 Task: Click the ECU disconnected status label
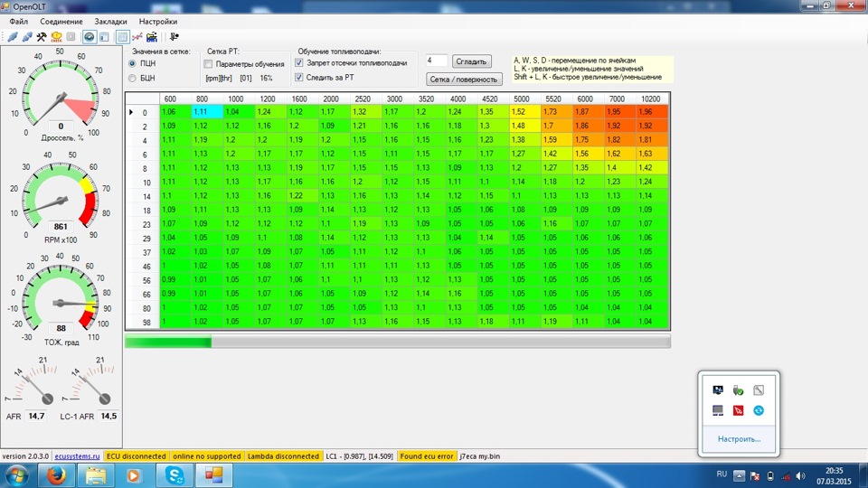point(137,456)
